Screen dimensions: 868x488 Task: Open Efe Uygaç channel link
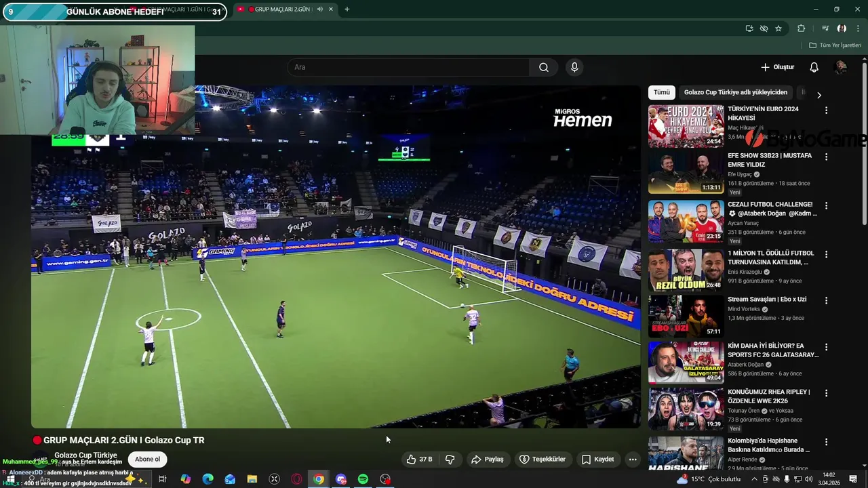(740, 174)
